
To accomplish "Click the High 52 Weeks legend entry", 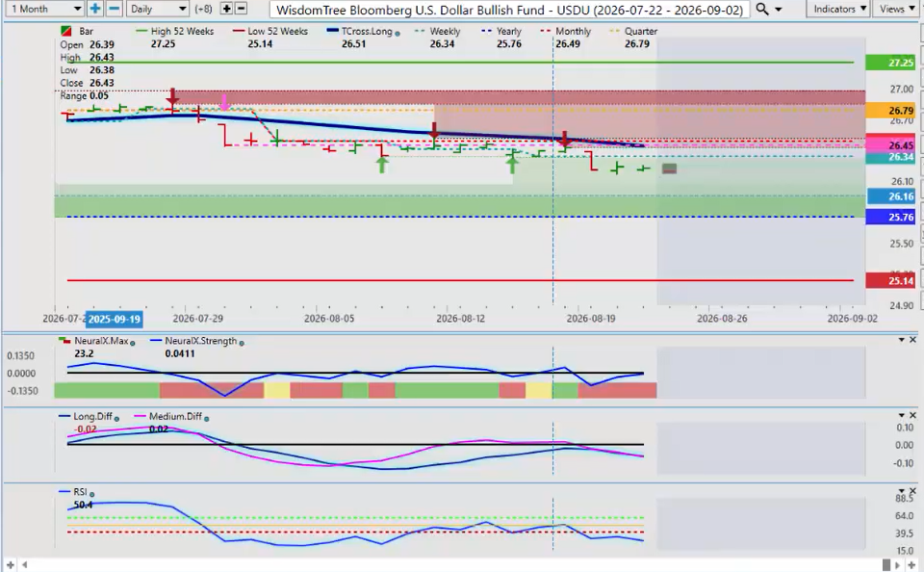I will click(175, 31).
